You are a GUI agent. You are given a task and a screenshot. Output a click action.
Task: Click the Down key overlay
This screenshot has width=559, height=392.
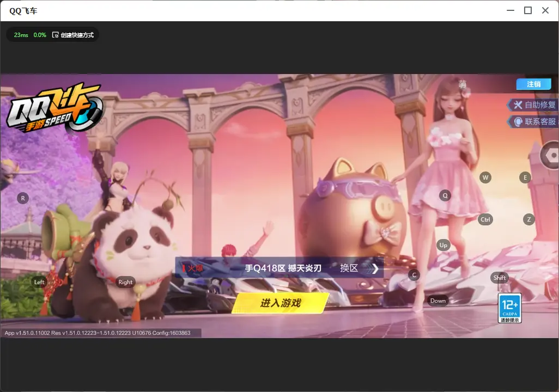(x=438, y=301)
